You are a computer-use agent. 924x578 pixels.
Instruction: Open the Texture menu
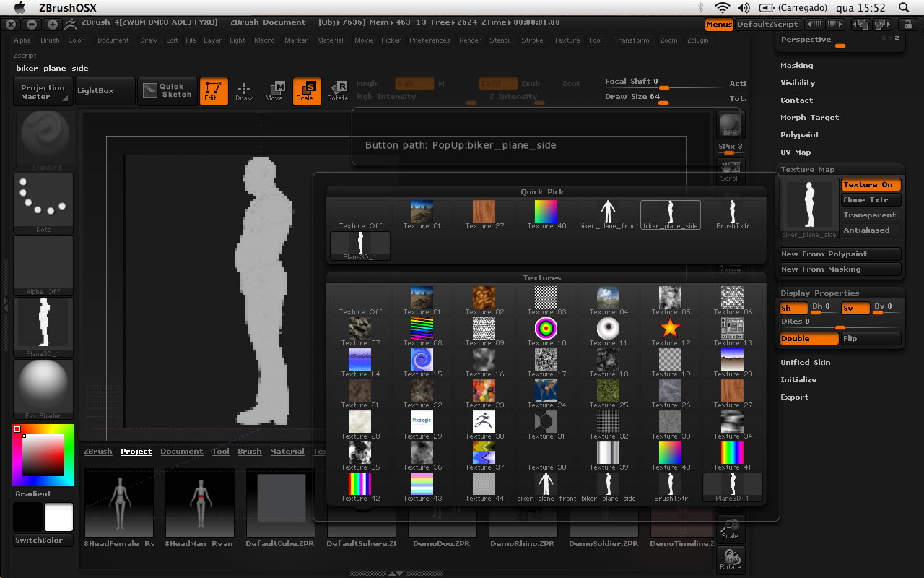point(567,40)
